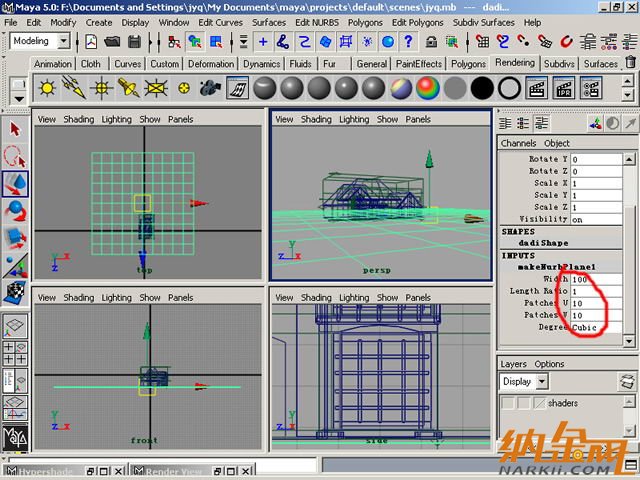
Task: Activate the Lasso selection tool
Action: click(15, 156)
